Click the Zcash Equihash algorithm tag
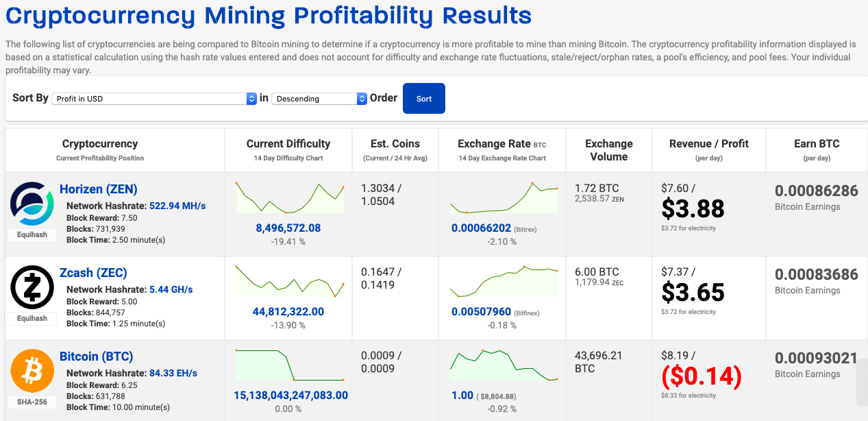 [32, 318]
